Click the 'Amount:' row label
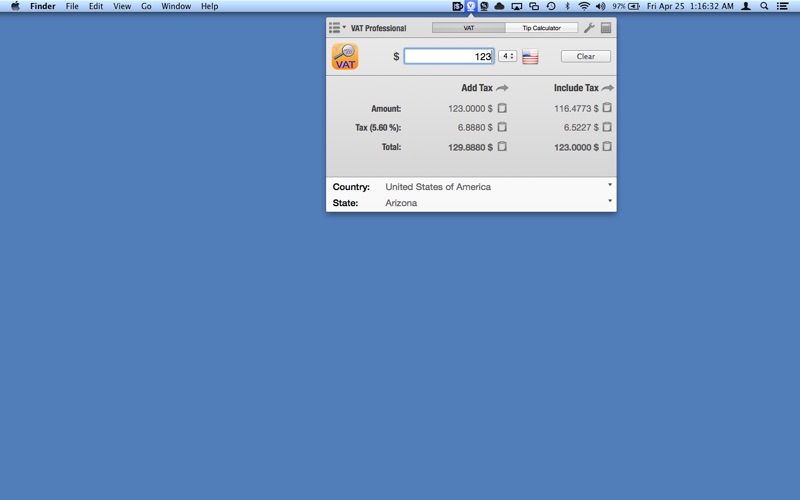This screenshot has width=800, height=500. pos(386,109)
